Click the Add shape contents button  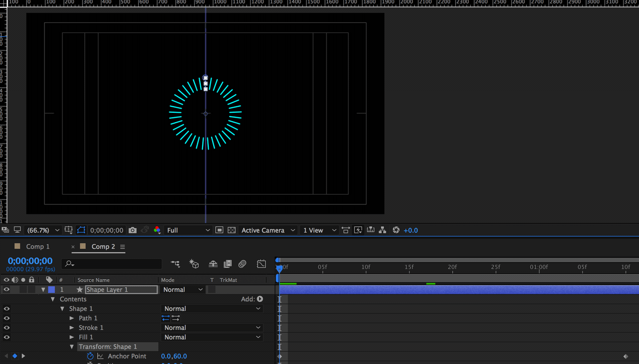260,299
